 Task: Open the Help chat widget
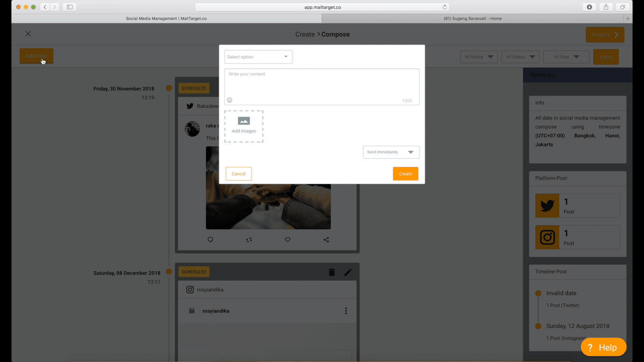click(603, 347)
